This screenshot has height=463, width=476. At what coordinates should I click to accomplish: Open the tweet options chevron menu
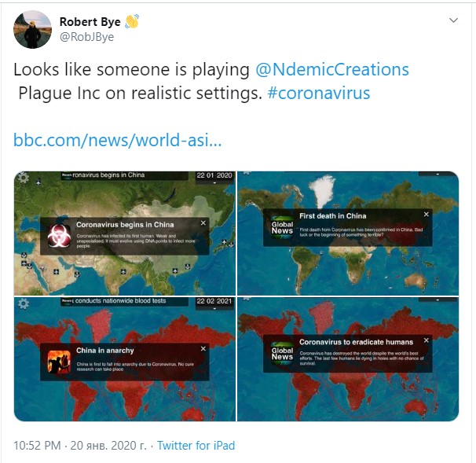tap(453, 20)
